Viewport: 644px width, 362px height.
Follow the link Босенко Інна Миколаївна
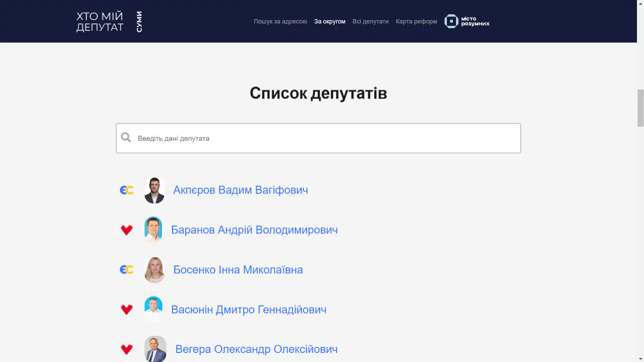click(238, 270)
